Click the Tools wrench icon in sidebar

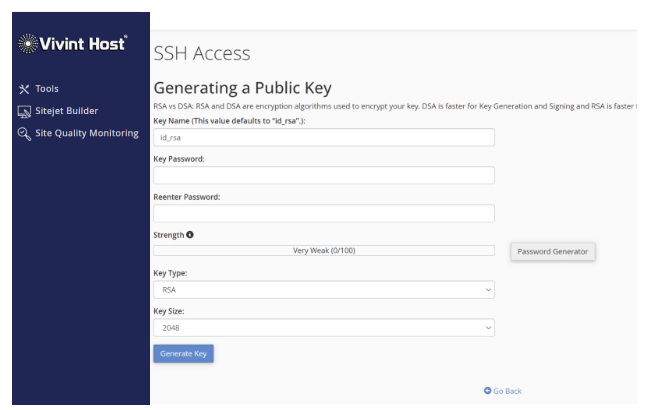coord(24,89)
